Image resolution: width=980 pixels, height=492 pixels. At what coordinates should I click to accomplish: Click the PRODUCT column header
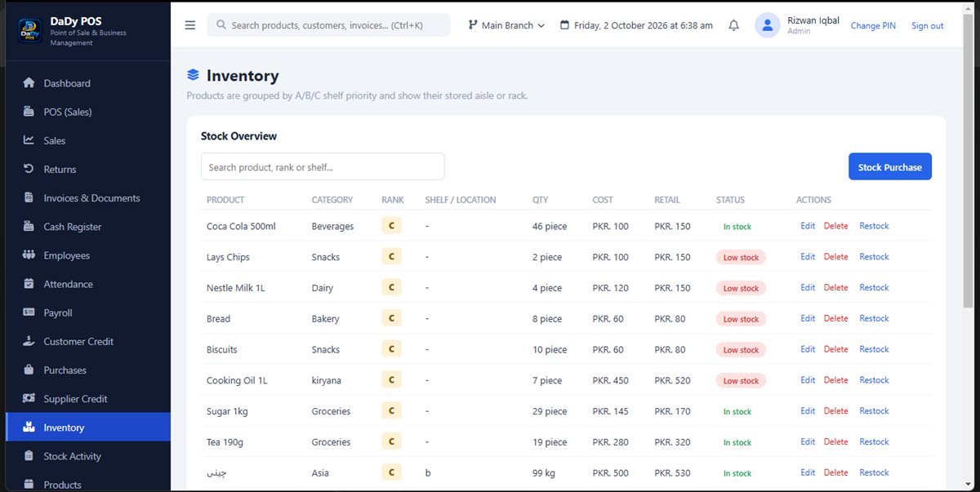tap(225, 200)
